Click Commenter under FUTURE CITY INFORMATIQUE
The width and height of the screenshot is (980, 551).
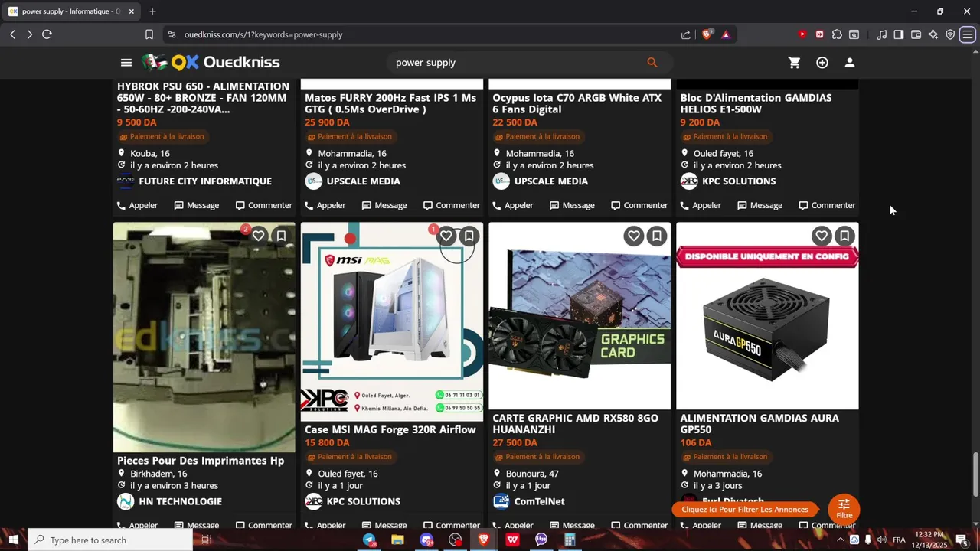pos(264,205)
